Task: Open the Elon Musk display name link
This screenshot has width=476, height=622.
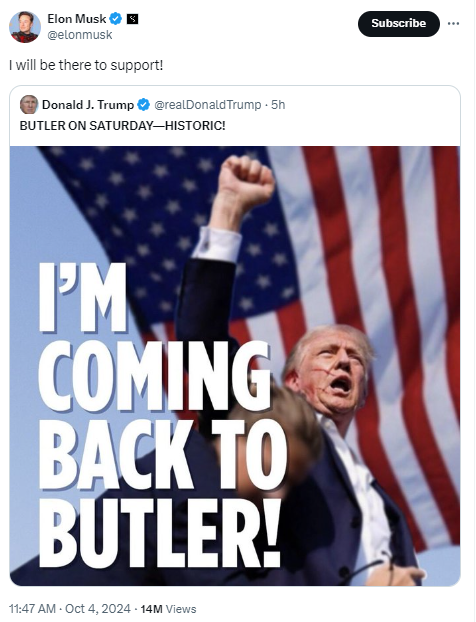Action: coord(77,19)
